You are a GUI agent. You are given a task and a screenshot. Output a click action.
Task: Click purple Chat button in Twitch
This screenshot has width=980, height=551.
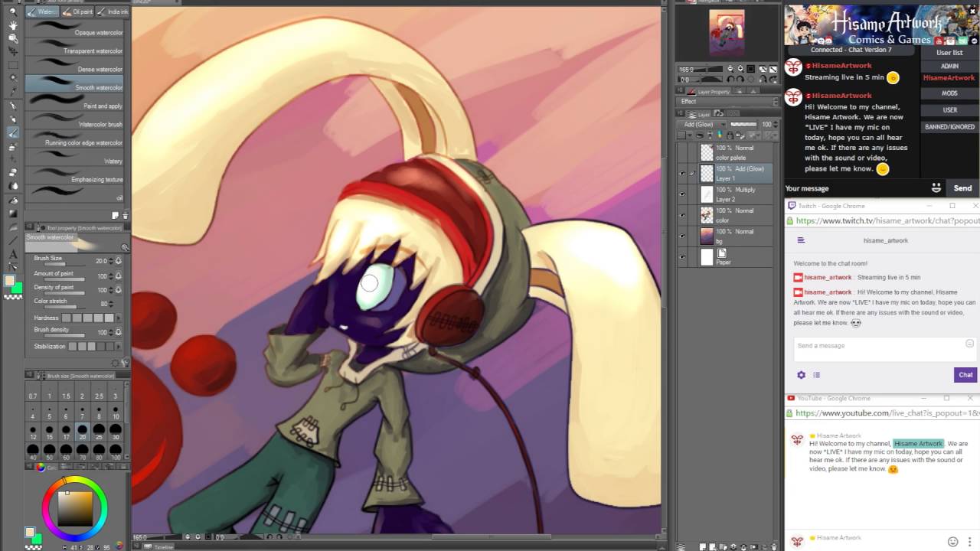click(965, 375)
